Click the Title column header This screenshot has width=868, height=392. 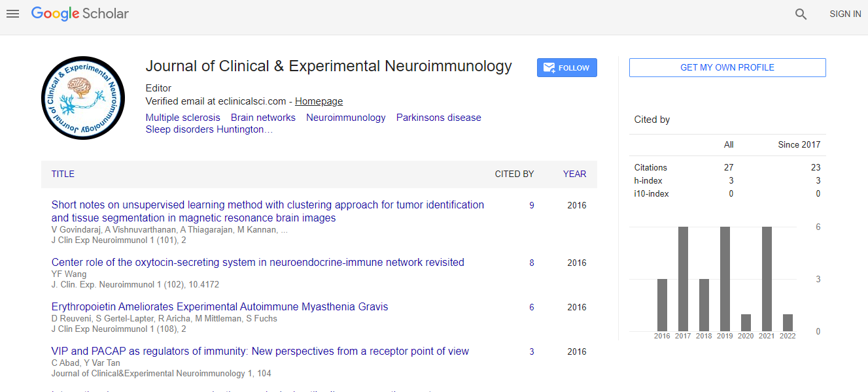click(63, 174)
